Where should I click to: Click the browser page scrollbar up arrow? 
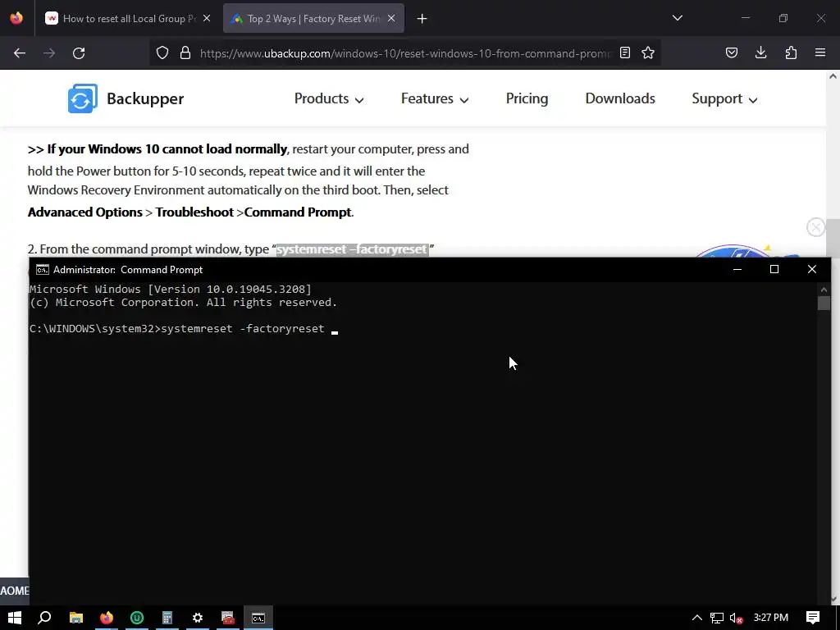833,76
